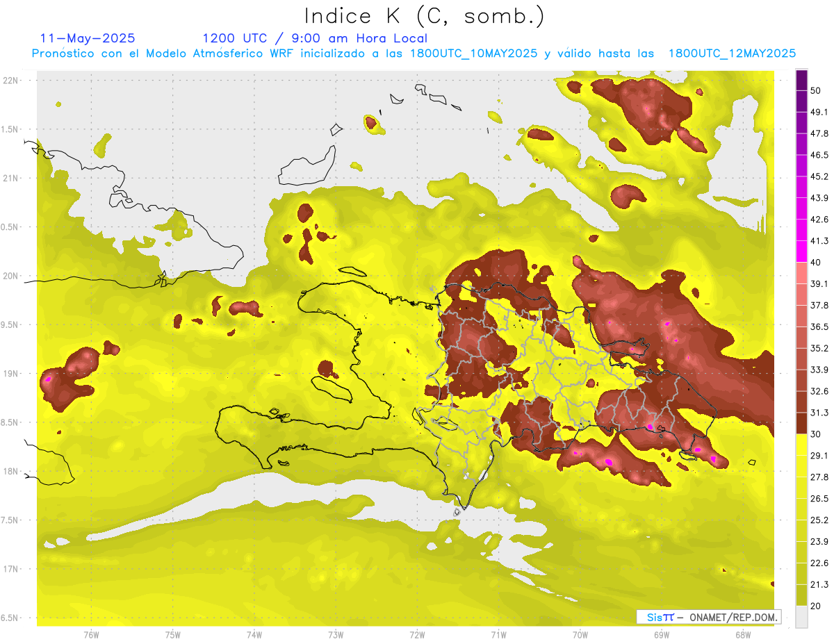834x644 pixels.
Task: Click the colorbar value "20"
Action: (x=817, y=606)
